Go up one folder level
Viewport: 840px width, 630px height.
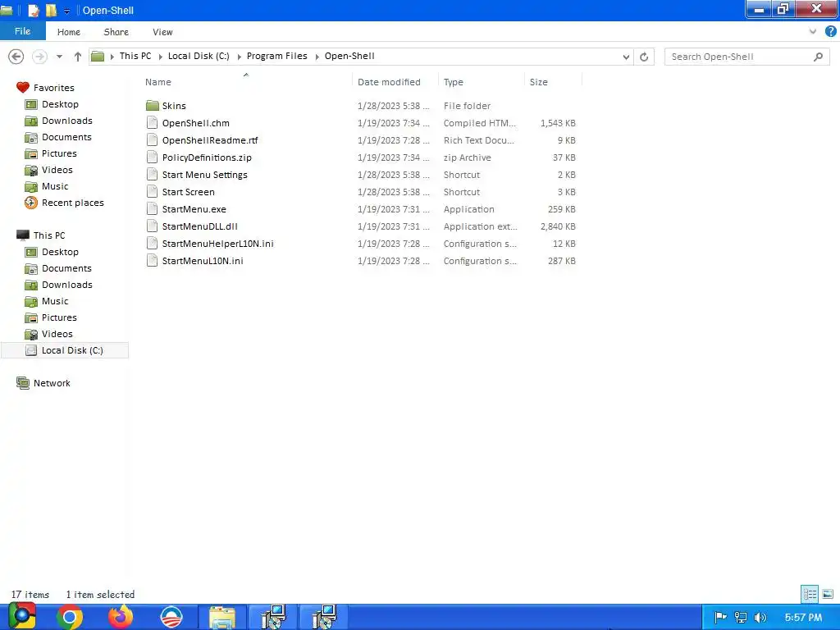click(78, 57)
